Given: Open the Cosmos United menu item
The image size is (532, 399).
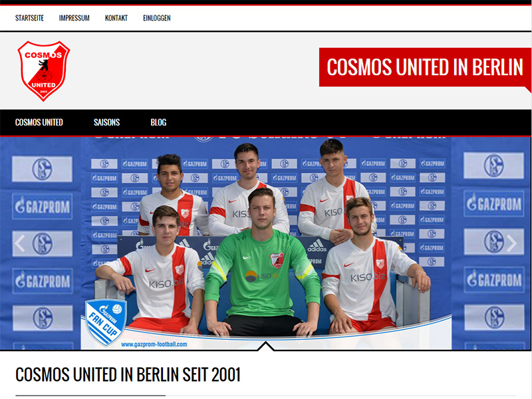Looking at the screenshot, I should tap(39, 122).
